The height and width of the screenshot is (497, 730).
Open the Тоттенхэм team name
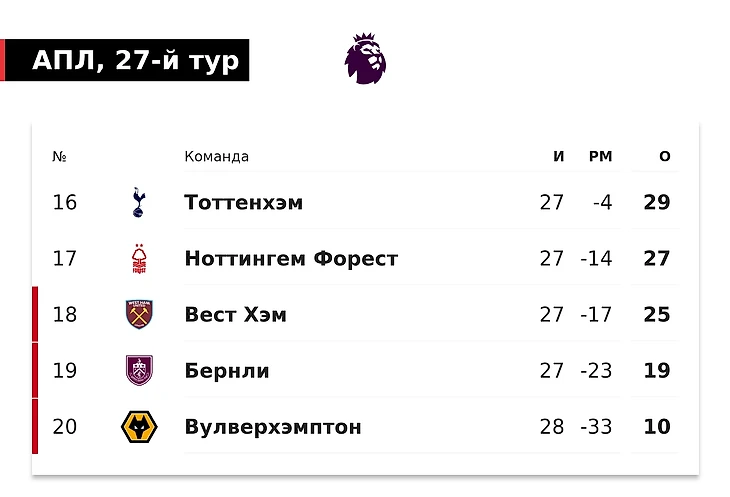243,202
